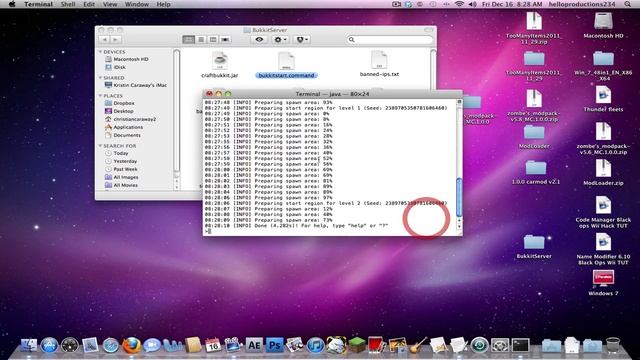Open Finder from the dock
Screen dimensions: 640x360
(x=29, y=345)
